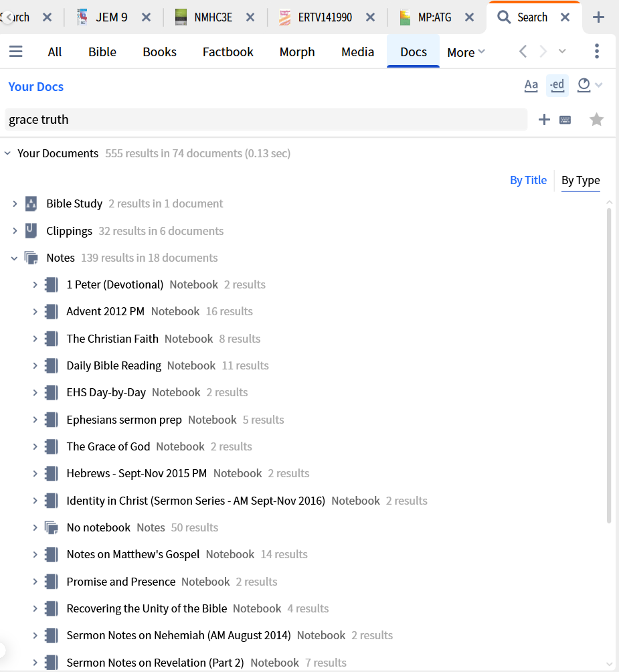Viewport: 619px width, 672px height.
Task: Expand the Ephesians sermon prep notebook
Action: (x=35, y=420)
